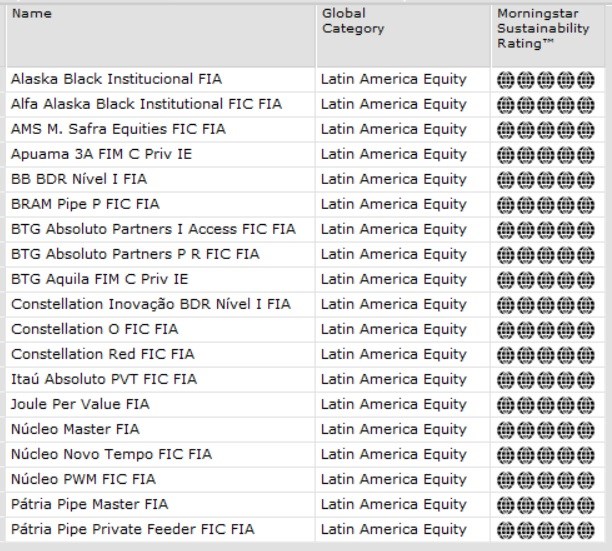Screen dimensions: 612x551
Task: Click sustainability globes icon for Alaska Black Institucional FIA
Action: [x=541, y=79]
